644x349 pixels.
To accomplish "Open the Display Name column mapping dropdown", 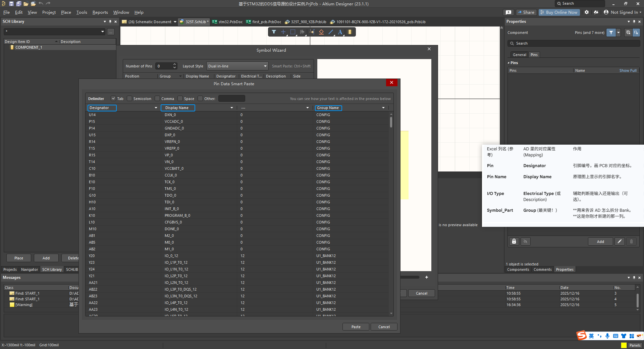I will [x=231, y=108].
